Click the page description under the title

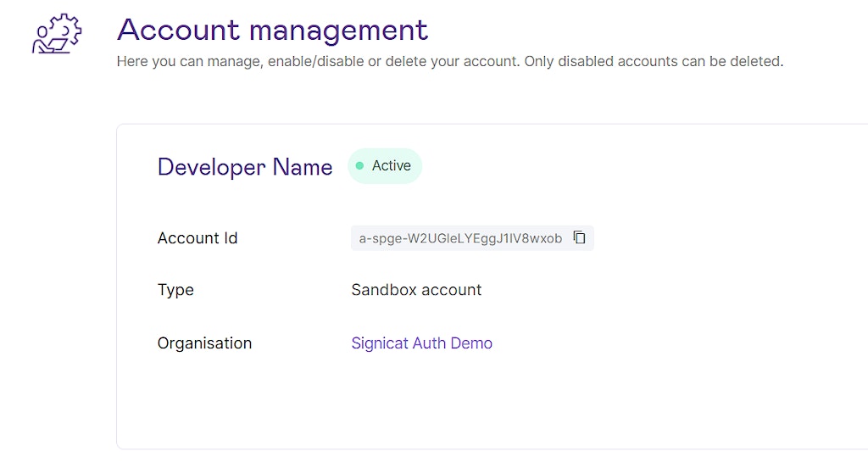pyautogui.click(x=449, y=62)
